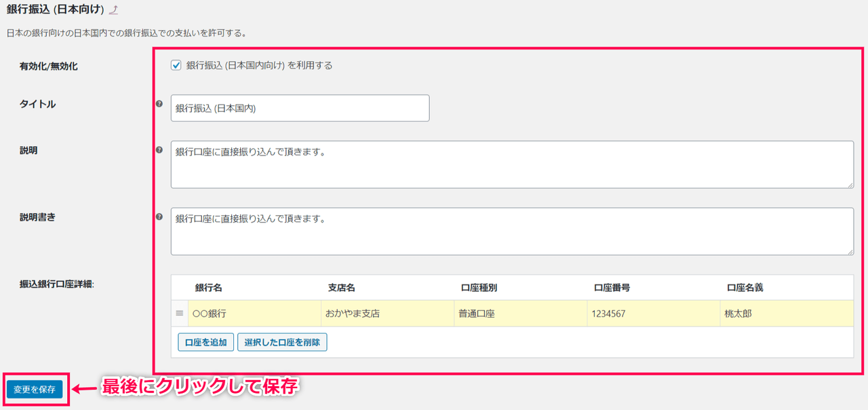This screenshot has width=868, height=410.
Task: Toggle the 銀行振込 (日本国内向け) を利用する checkbox
Action: tap(176, 66)
